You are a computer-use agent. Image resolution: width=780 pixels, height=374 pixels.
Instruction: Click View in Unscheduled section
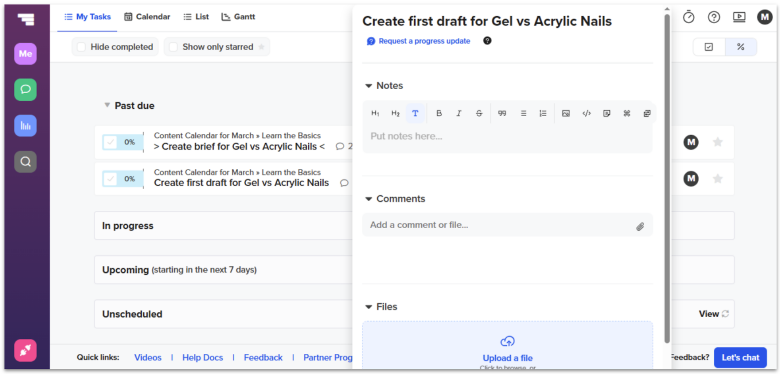tap(708, 314)
